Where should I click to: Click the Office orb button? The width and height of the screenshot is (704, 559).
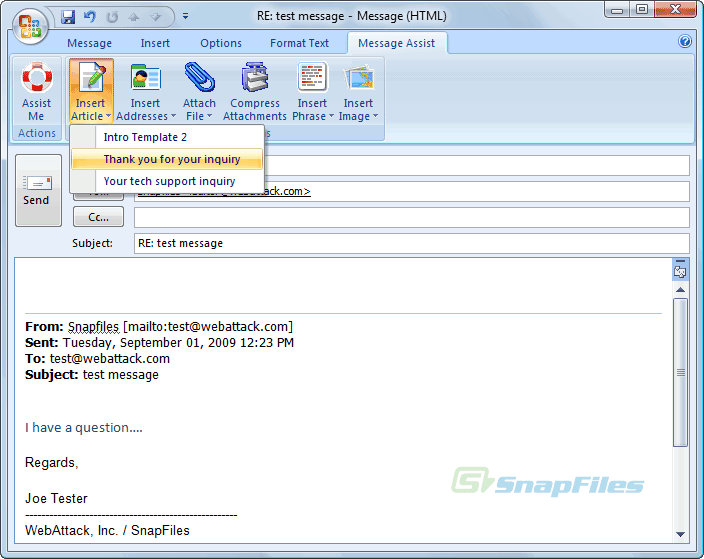tap(30, 26)
